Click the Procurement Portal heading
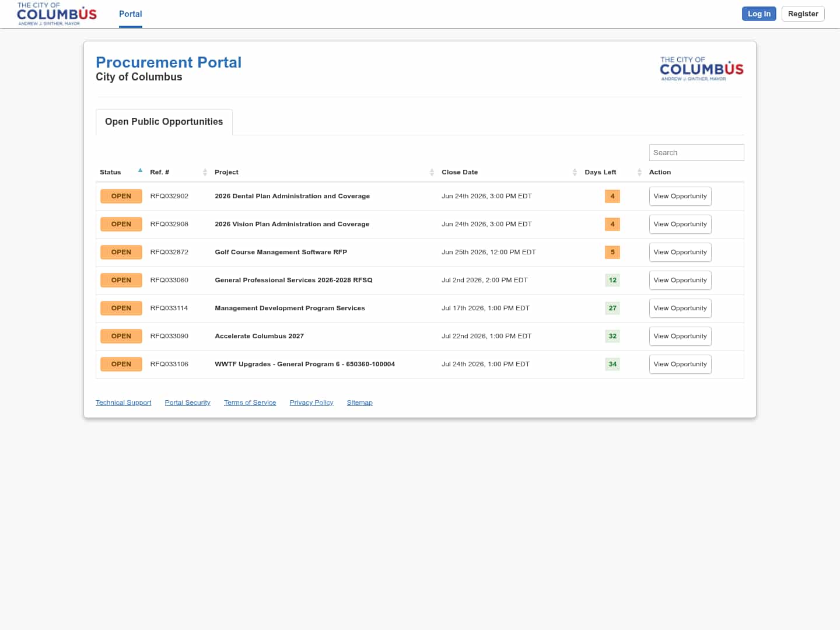840x630 pixels. (169, 62)
